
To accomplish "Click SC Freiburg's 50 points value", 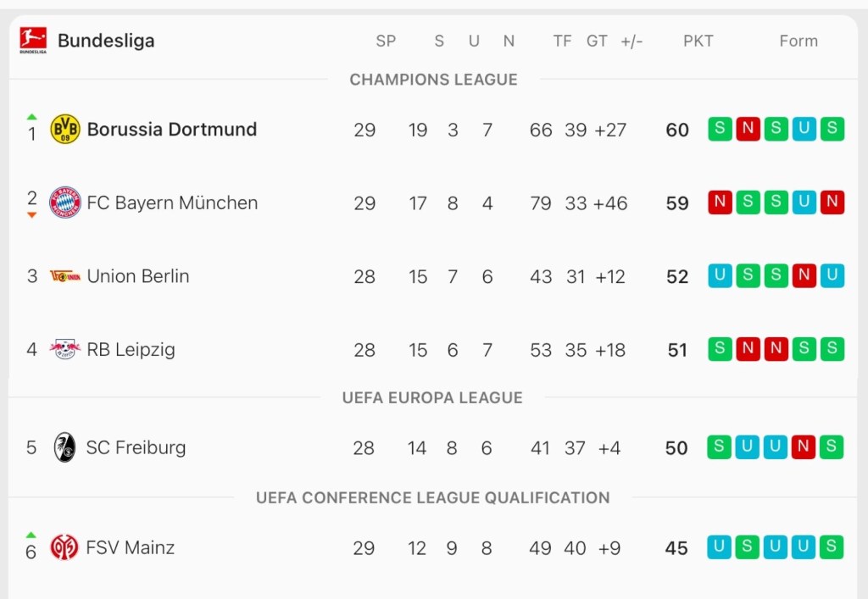I will pos(676,448).
